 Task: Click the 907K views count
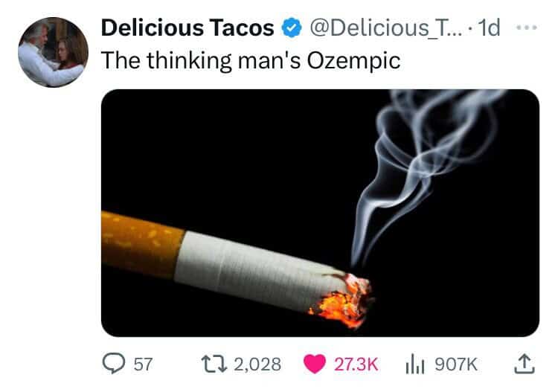[456, 364]
